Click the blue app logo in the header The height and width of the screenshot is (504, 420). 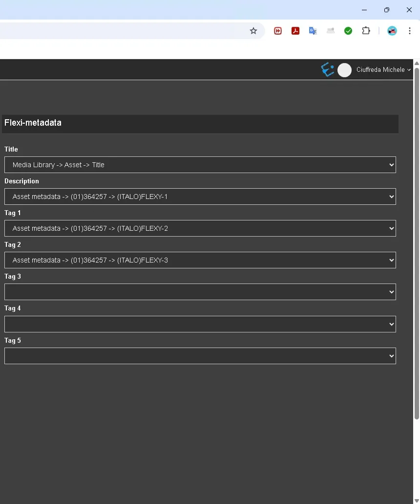coord(327,70)
